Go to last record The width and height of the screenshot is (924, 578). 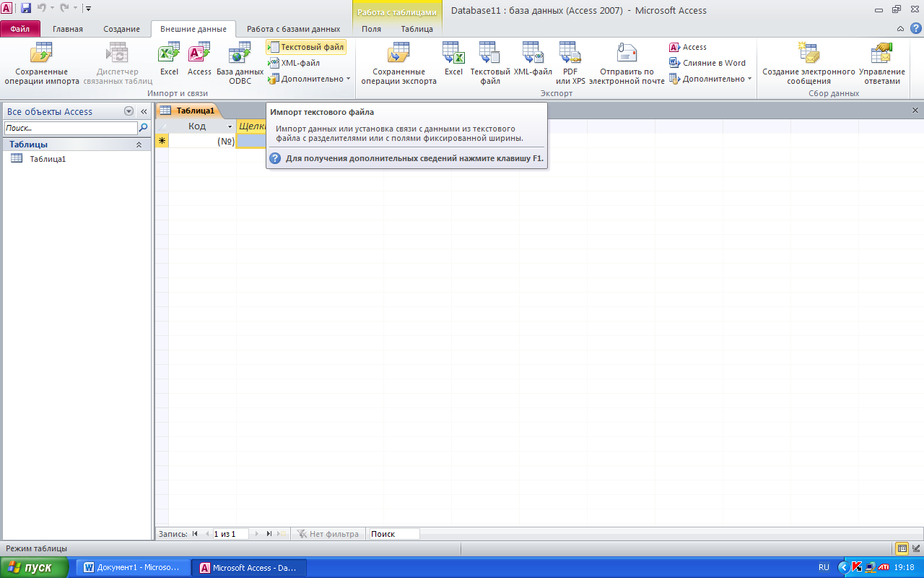[x=269, y=534]
